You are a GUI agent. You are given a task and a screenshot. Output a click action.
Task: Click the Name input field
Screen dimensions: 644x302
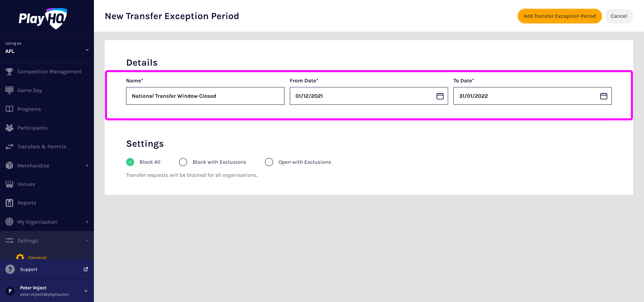tap(205, 96)
